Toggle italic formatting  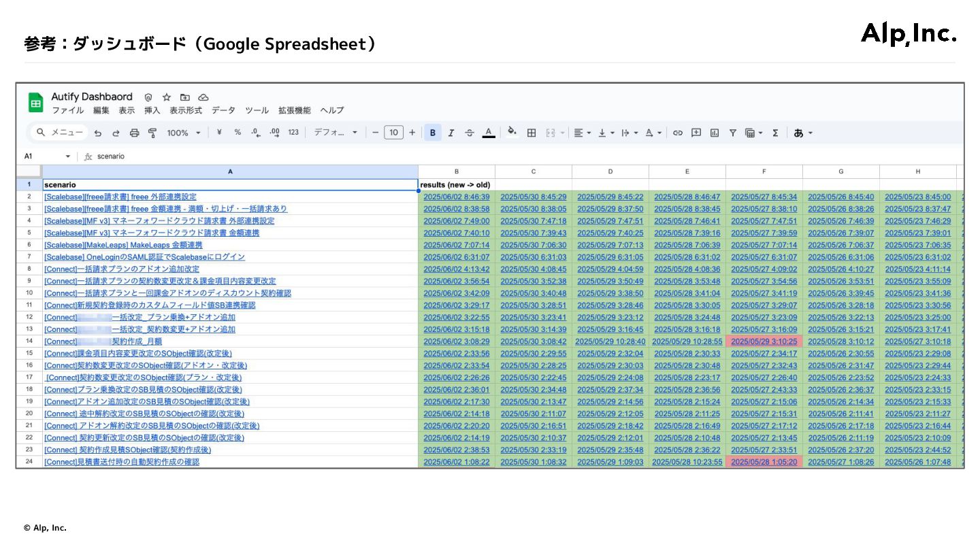click(451, 133)
